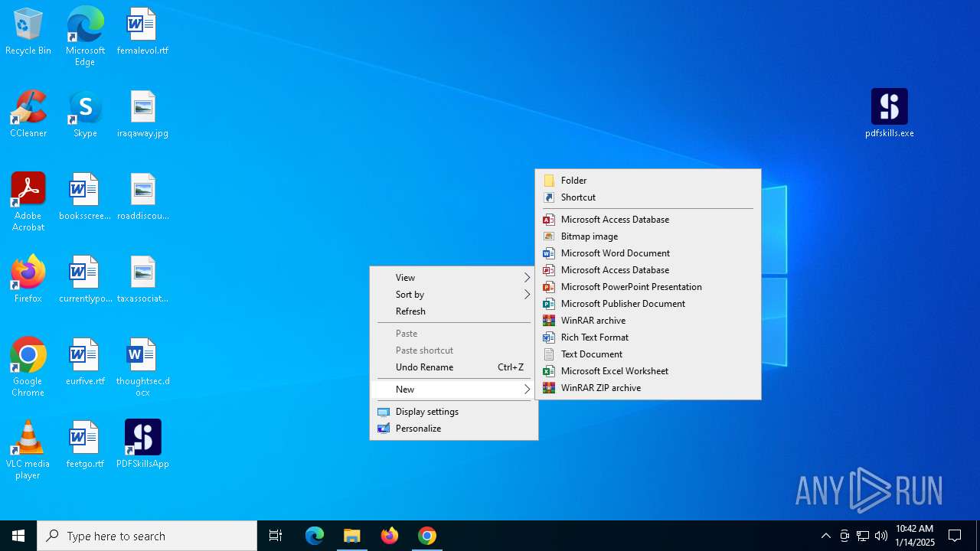Click the volume icon in system tray
Viewport: 980px width, 551px height.
(880, 536)
